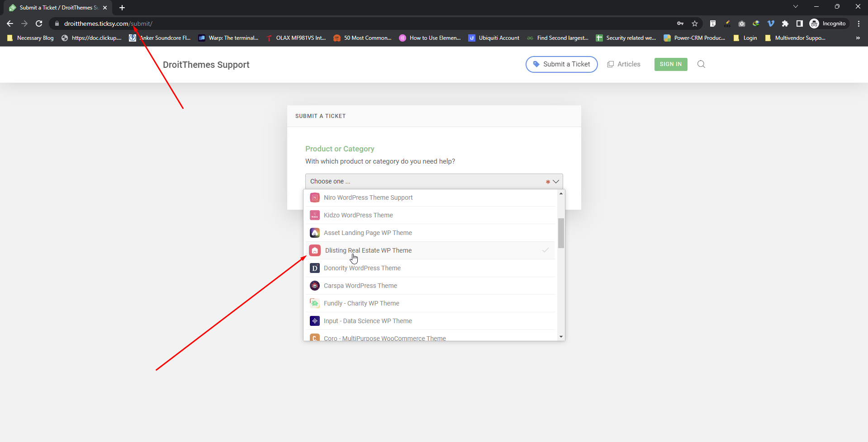868x442 pixels.
Task: Select Dlisting Real Estate WP Theme
Action: pyautogui.click(x=431, y=250)
